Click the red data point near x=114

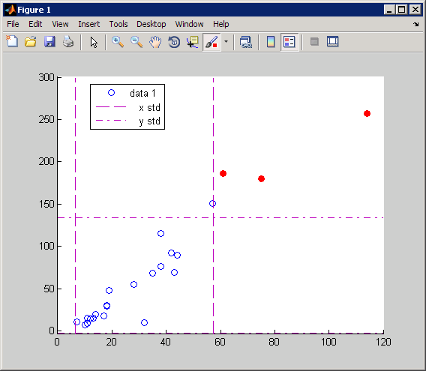367,114
